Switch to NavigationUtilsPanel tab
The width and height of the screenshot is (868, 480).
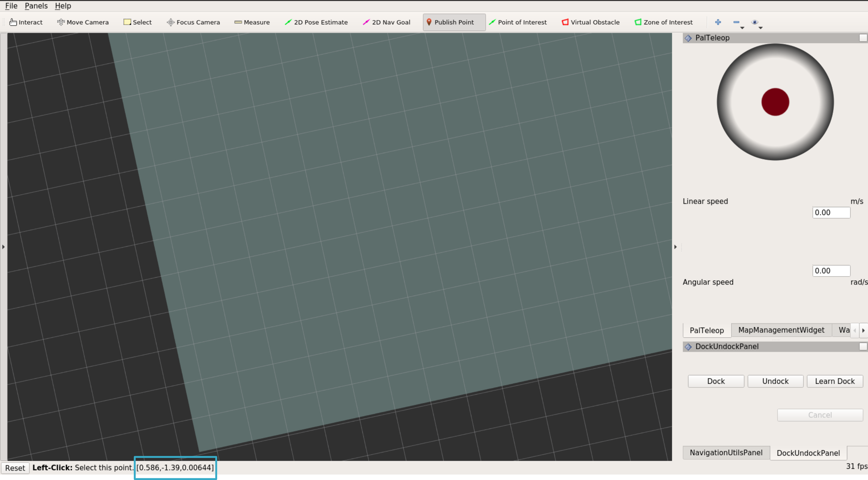(726, 453)
